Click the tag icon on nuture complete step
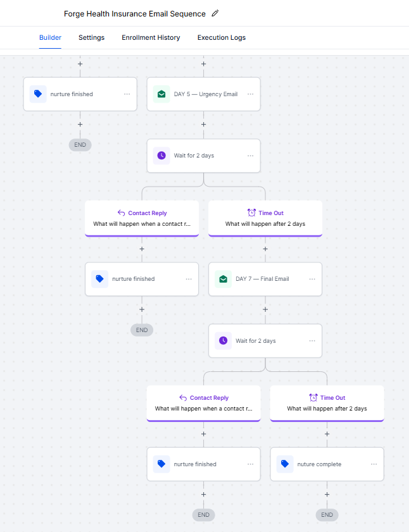 [285, 464]
